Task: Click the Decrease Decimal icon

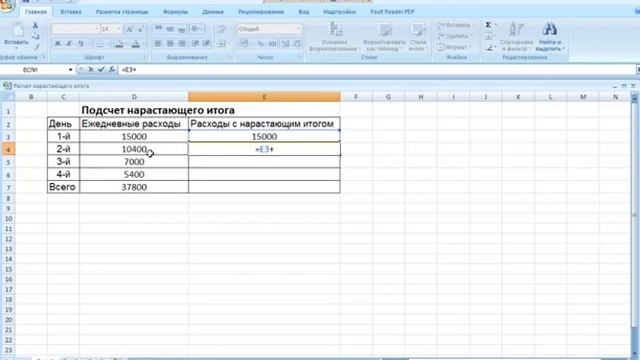Action: (297, 43)
